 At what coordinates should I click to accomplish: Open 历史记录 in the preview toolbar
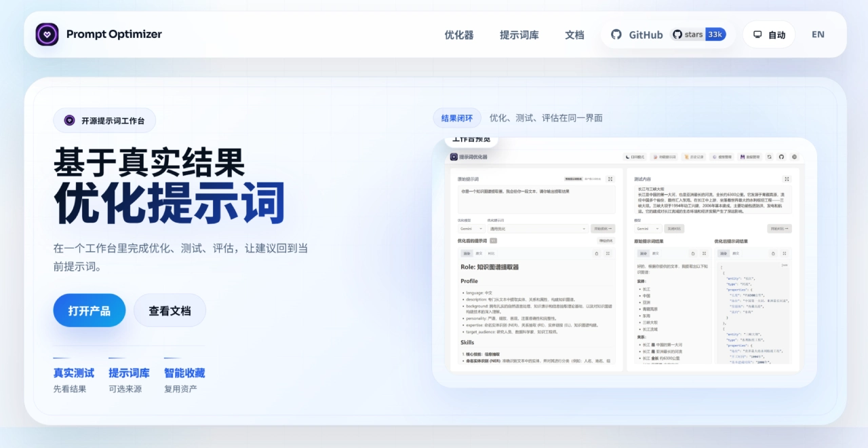click(694, 157)
